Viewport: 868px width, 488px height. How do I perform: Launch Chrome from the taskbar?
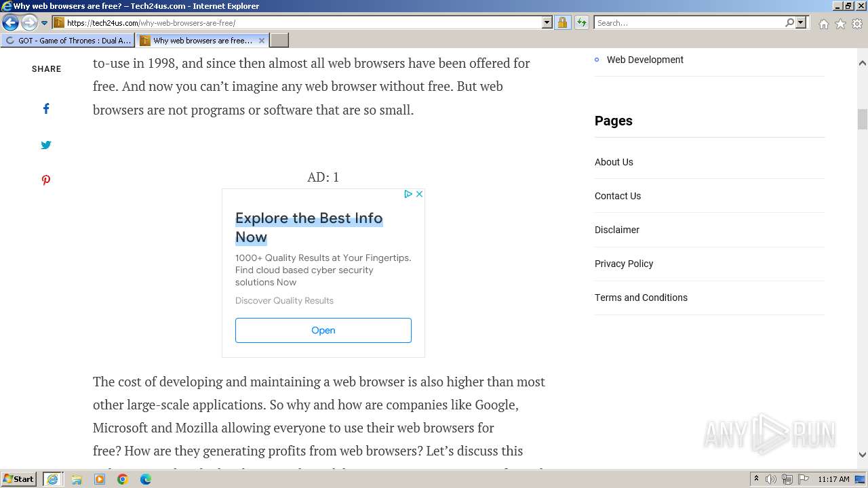pyautogui.click(x=123, y=479)
